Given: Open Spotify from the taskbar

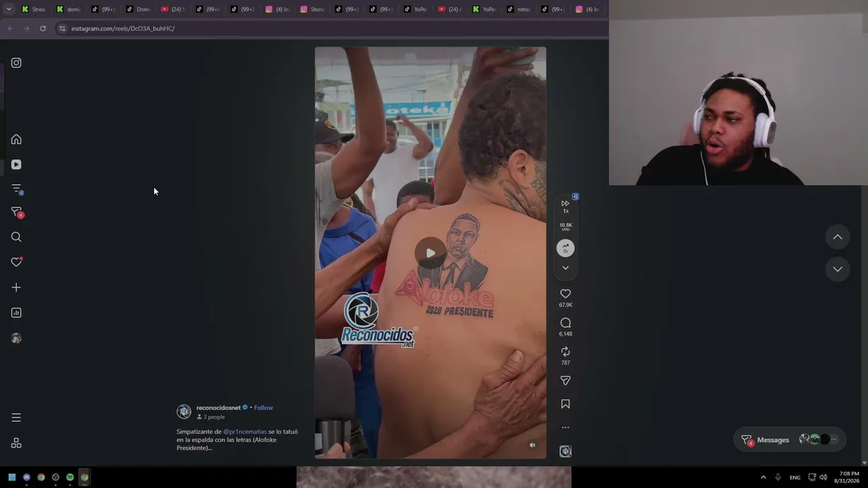Looking at the screenshot, I should coord(70,477).
